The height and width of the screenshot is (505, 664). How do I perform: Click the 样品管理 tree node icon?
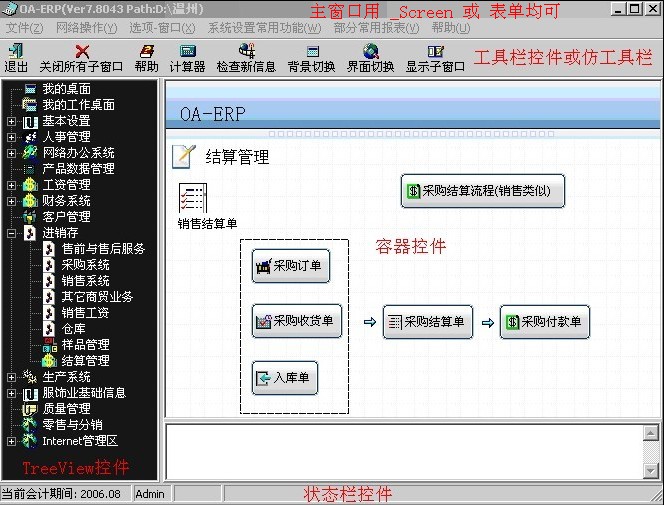pyautogui.click(x=50, y=345)
